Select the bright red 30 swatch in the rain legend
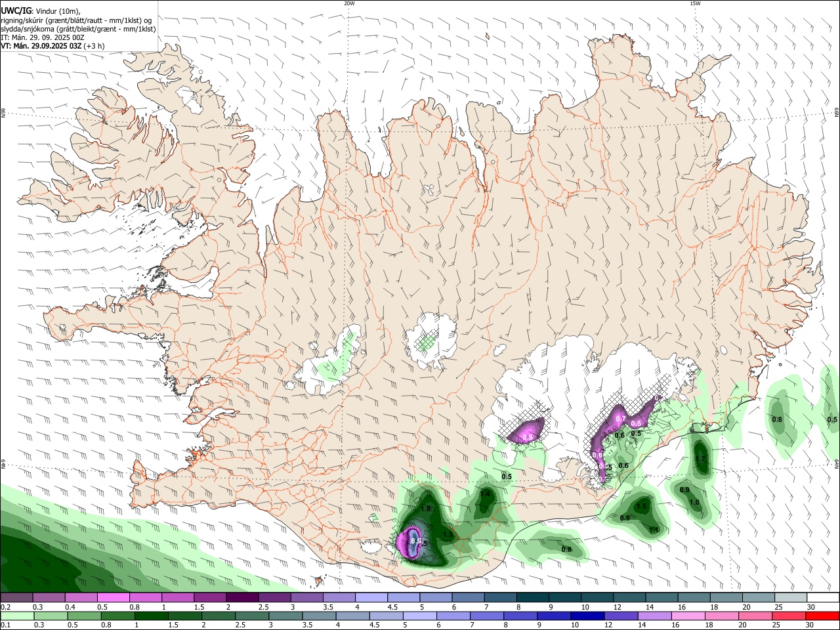Image resolution: width=840 pixels, height=630 pixels. click(x=823, y=616)
